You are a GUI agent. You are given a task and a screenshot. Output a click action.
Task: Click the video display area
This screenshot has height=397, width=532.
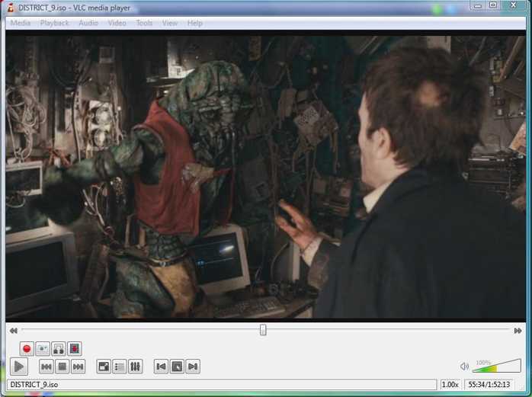tap(266, 177)
